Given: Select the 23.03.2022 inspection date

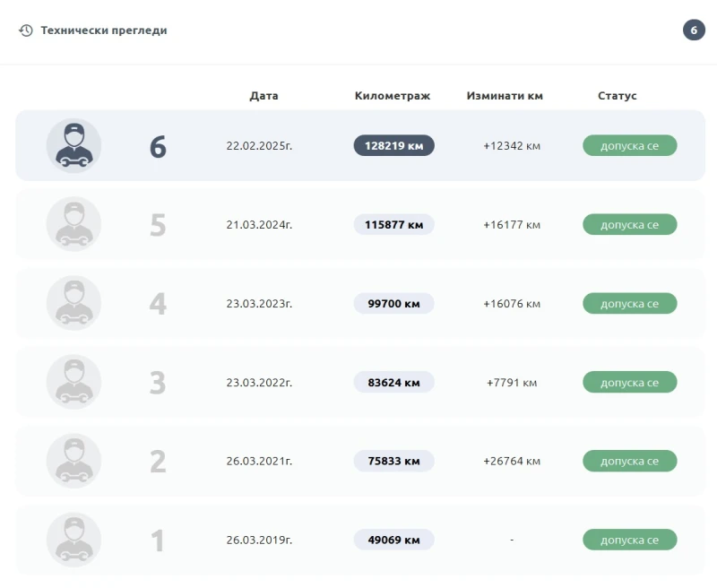Looking at the screenshot, I should point(259,383).
